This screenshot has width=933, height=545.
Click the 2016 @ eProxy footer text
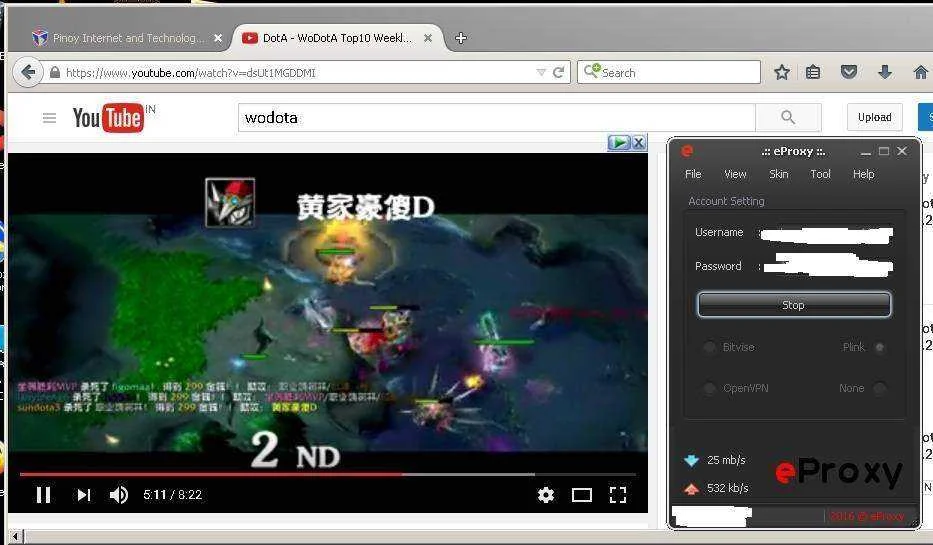tap(867, 516)
